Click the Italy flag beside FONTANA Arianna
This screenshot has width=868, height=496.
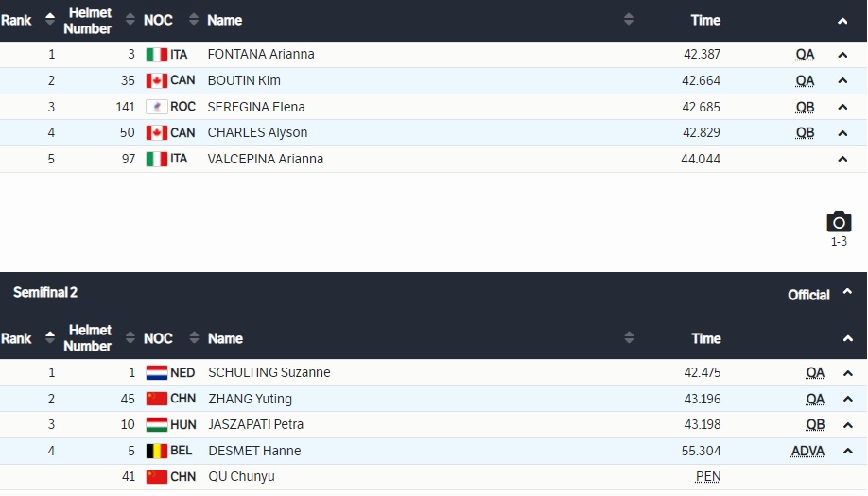click(x=156, y=55)
